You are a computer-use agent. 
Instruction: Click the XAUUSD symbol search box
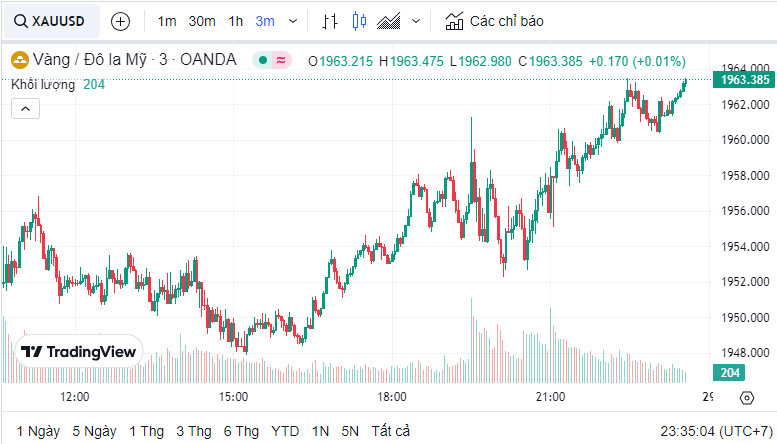coord(52,20)
